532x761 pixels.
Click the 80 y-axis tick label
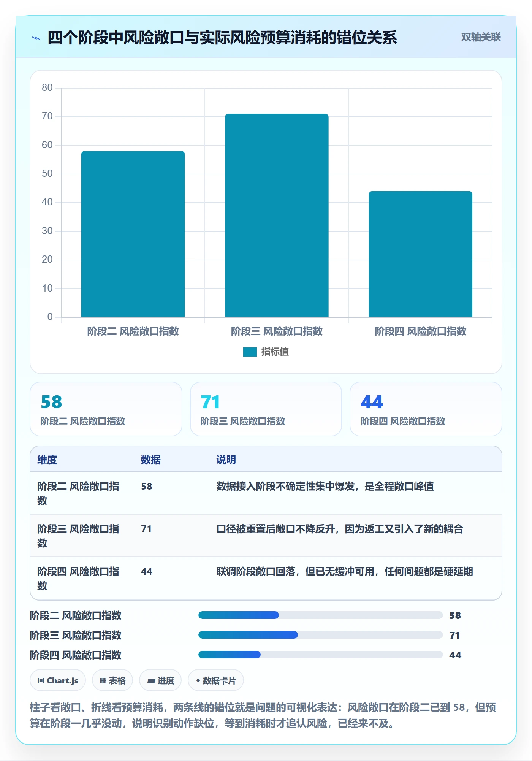(47, 88)
